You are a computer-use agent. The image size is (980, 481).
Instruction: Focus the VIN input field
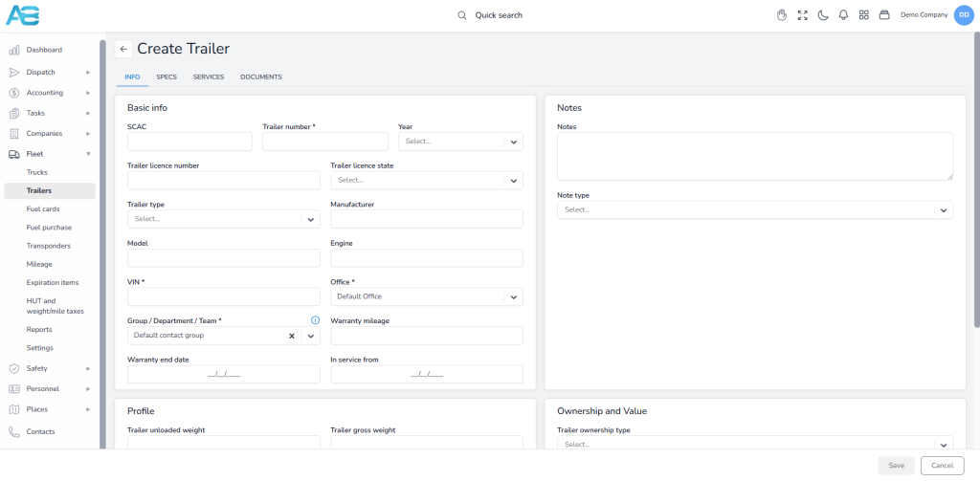(224, 296)
